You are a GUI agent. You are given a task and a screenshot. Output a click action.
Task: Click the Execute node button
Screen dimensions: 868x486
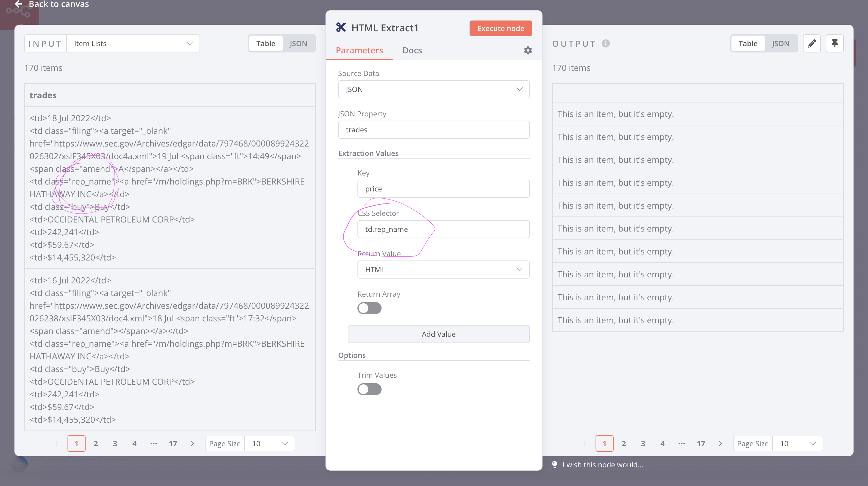[501, 28]
